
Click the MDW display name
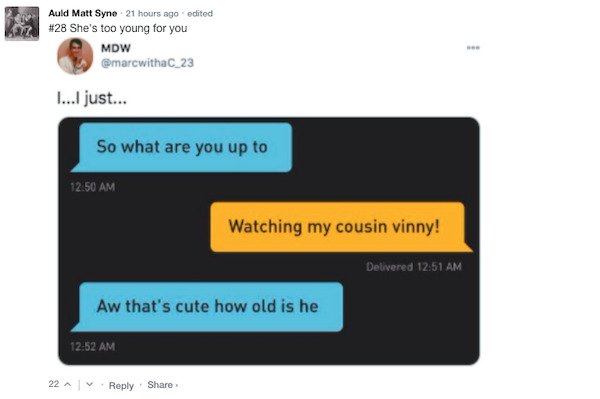pyautogui.click(x=116, y=48)
